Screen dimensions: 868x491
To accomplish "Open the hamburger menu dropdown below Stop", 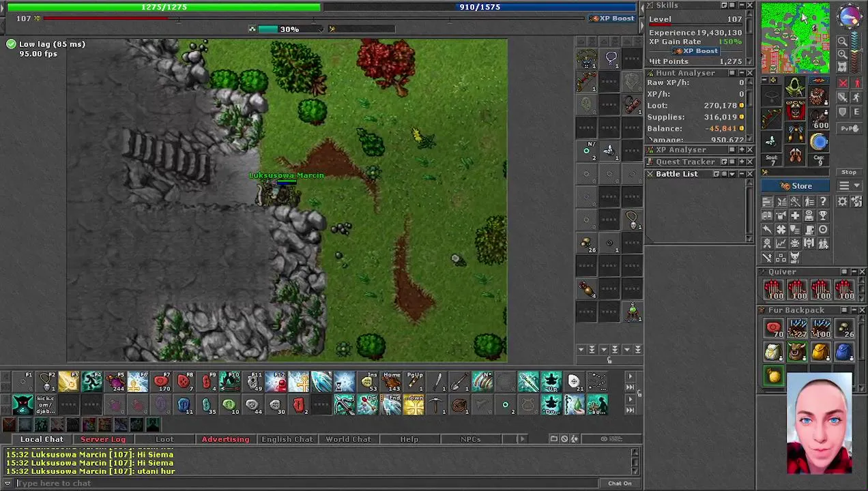I will click(849, 185).
